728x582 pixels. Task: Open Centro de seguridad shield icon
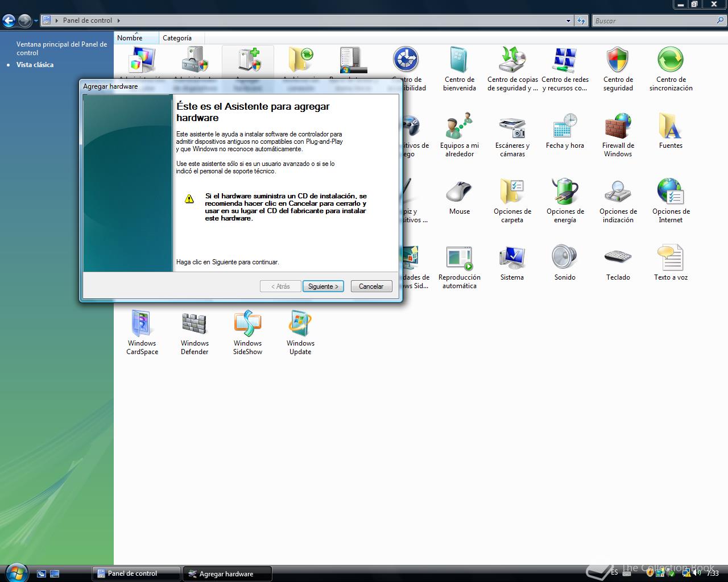coord(618,60)
